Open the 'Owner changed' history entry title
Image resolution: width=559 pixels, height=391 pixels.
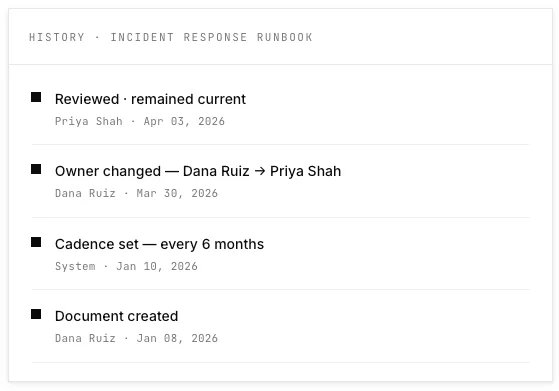[x=198, y=171]
